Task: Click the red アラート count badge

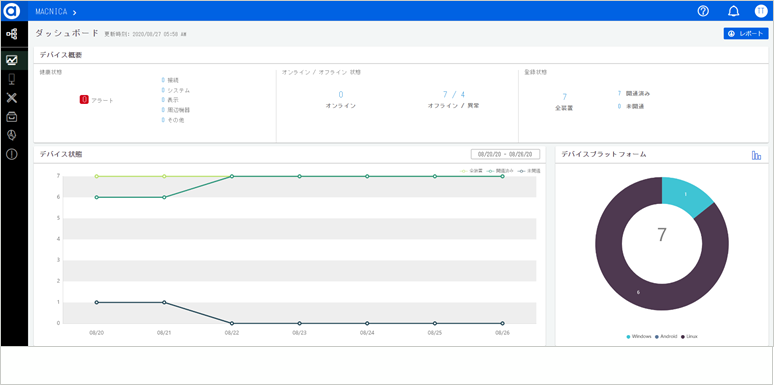Action: point(84,100)
